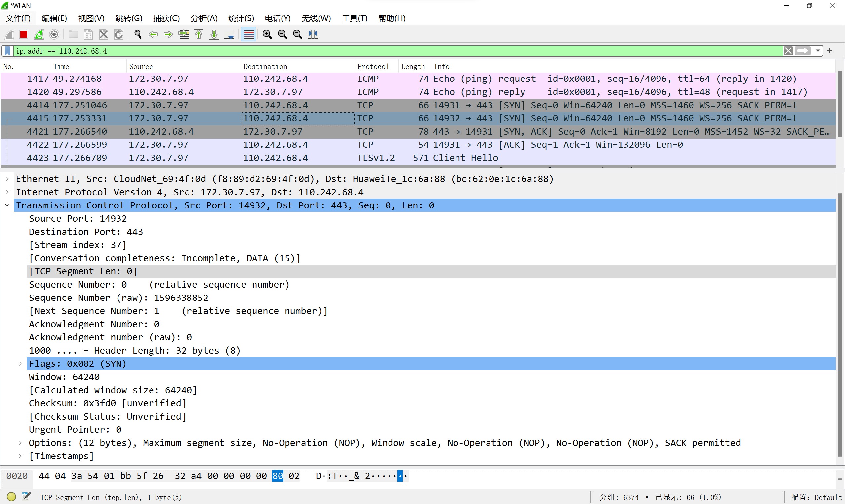Restart the current capture
The image size is (845, 504).
[x=39, y=34]
